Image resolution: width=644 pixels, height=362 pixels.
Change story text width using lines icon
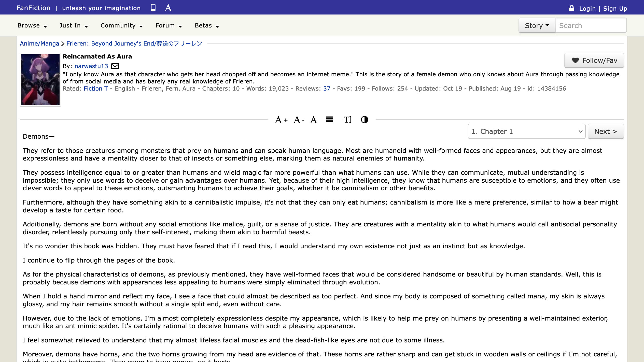(329, 119)
